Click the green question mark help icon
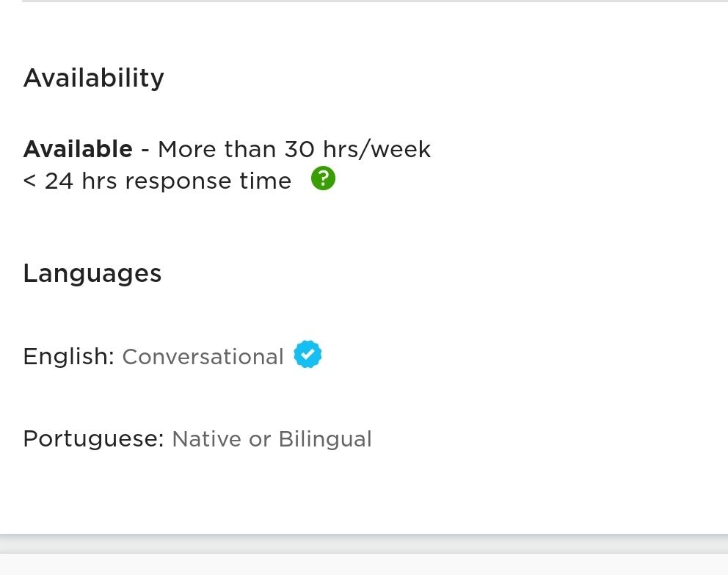The height and width of the screenshot is (575, 728). 323,178
